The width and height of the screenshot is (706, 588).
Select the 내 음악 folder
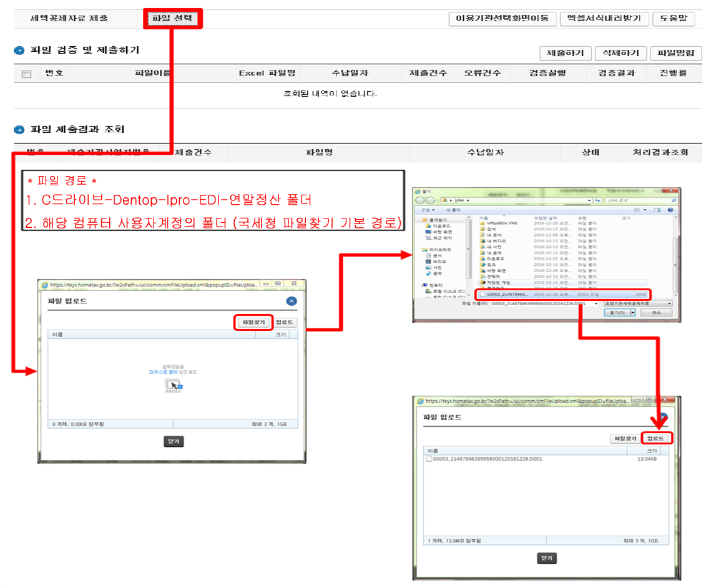pyautogui.click(x=491, y=253)
